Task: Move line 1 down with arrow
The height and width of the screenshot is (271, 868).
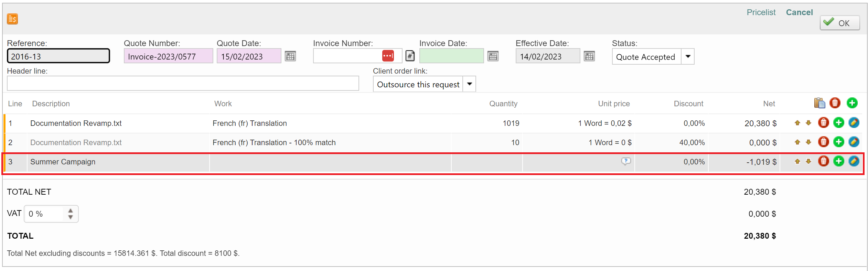Action: click(x=808, y=123)
